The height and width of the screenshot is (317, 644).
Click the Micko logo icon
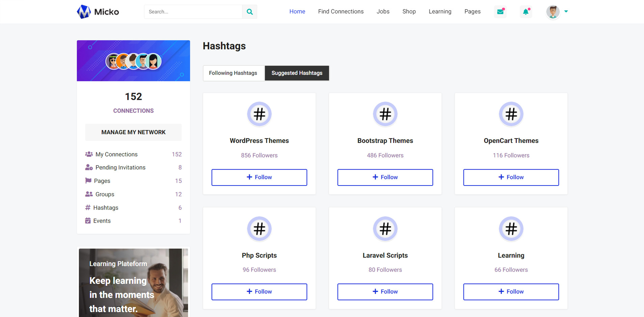[84, 12]
